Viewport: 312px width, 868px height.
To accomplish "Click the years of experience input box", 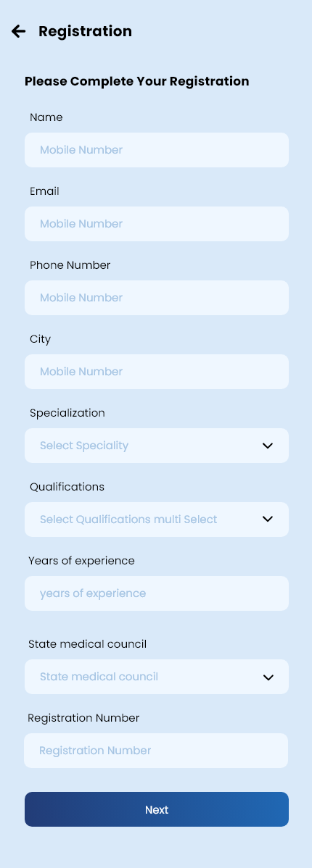I will (x=156, y=593).
